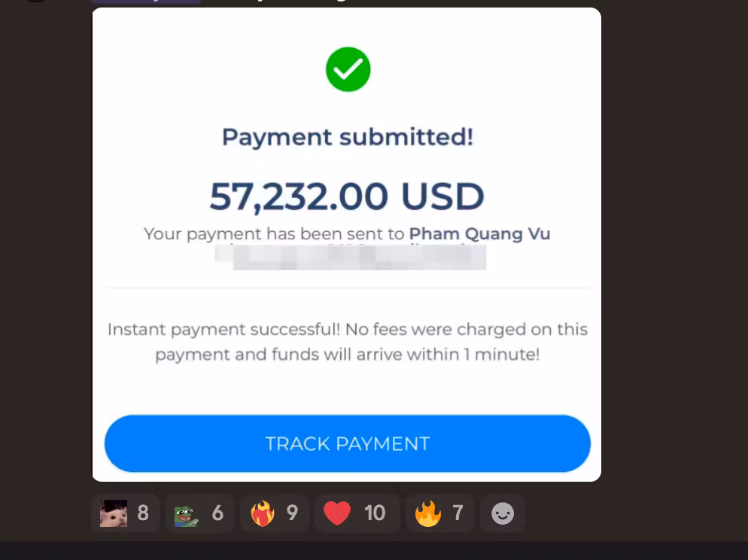Open the payment screenshot image attachment
The height and width of the screenshot is (560, 748).
click(x=347, y=244)
